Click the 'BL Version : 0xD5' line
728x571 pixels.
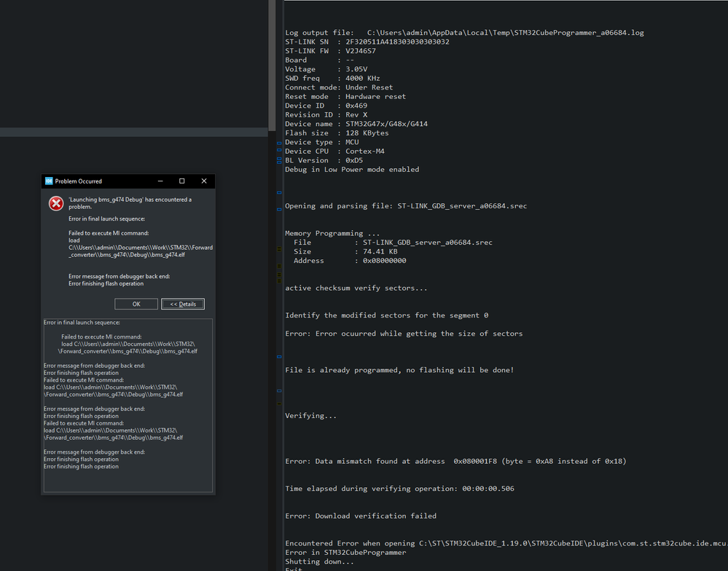click(x=324, y=160)
